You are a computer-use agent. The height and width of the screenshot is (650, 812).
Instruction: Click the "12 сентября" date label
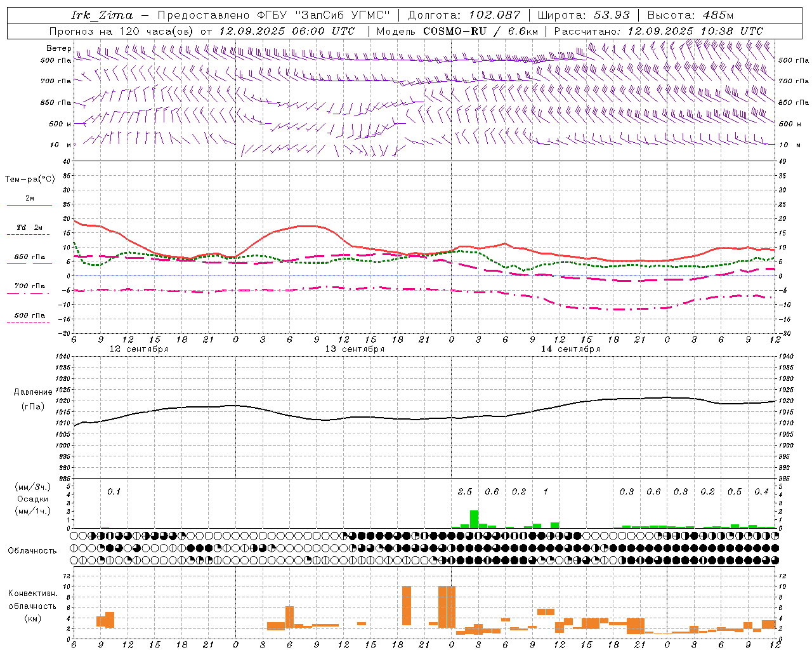point(139,349)
